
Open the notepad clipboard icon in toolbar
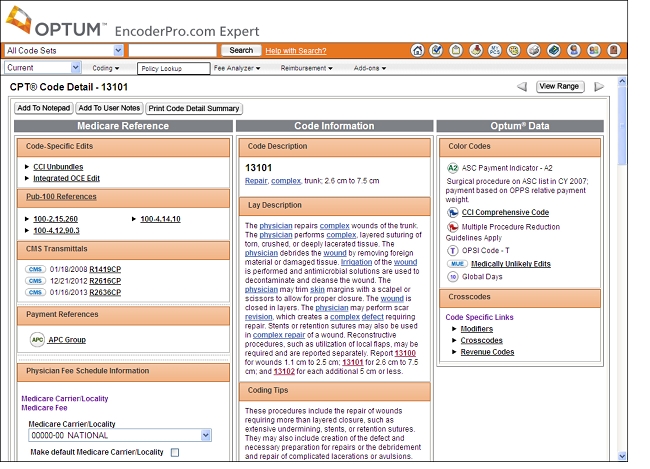coord(456,51)
